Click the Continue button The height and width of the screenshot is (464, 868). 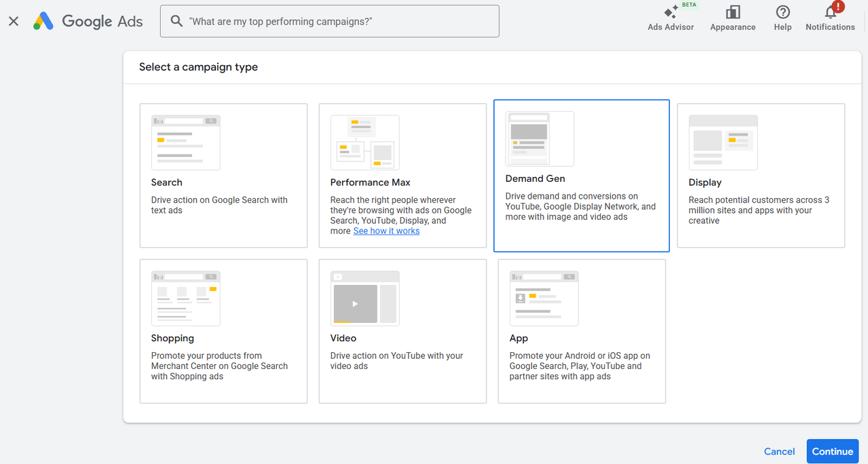coord(833,452)
